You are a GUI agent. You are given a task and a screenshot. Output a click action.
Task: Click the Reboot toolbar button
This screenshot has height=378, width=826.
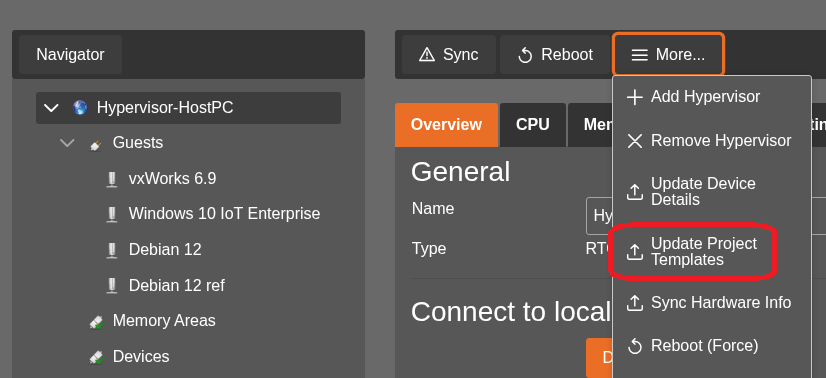(x=556, y=55)
